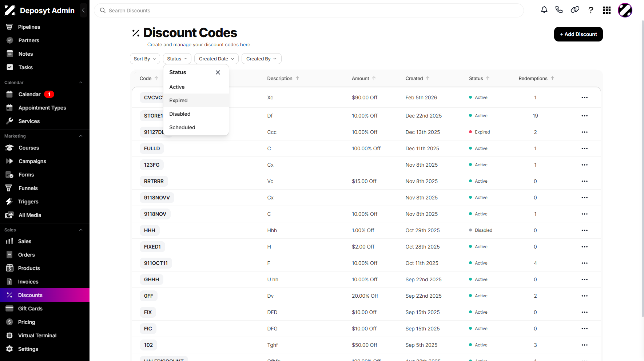Choose Disabled in Status filter
644x361 pixels.
tap(196, 114)
